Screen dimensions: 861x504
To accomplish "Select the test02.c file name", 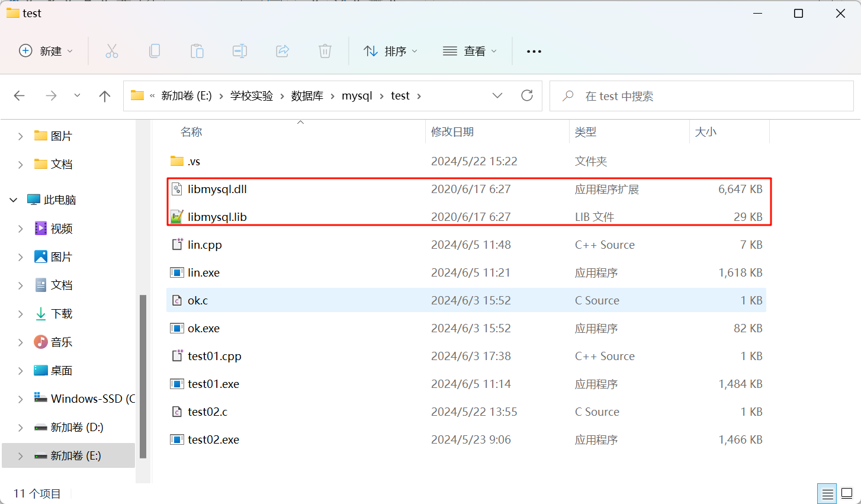I will coord(207,412).
